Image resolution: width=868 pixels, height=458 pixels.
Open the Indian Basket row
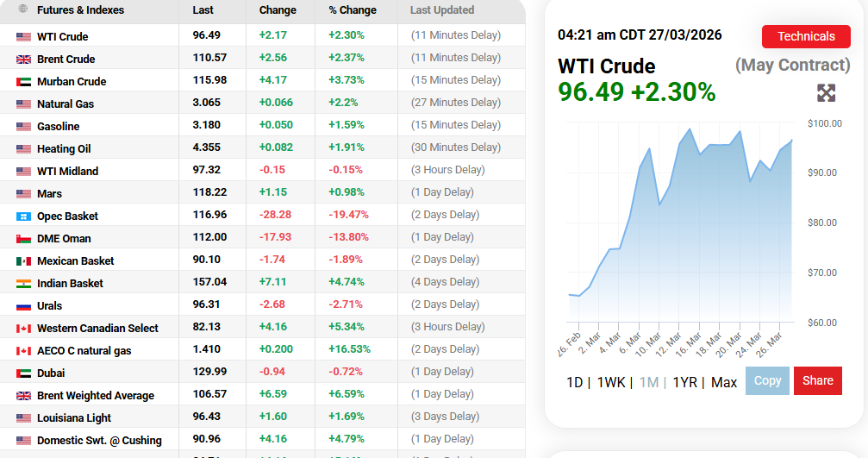70,283
